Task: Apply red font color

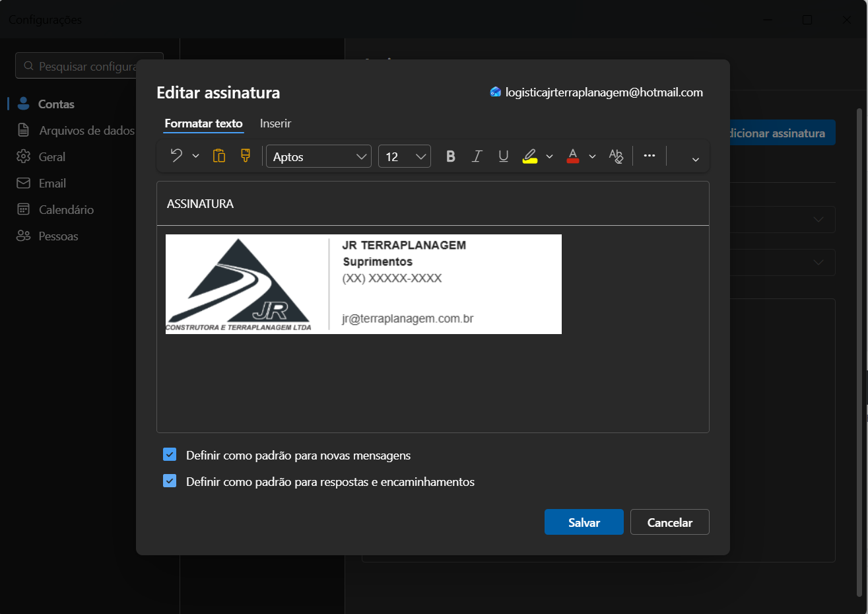Action: [573, 156]
